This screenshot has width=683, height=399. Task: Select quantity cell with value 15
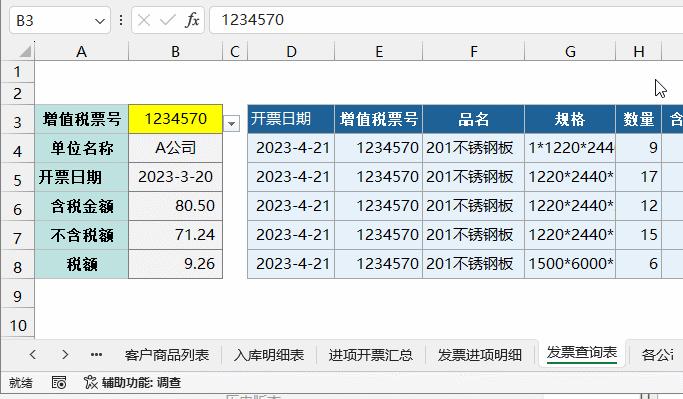click(x=639, y=235)
